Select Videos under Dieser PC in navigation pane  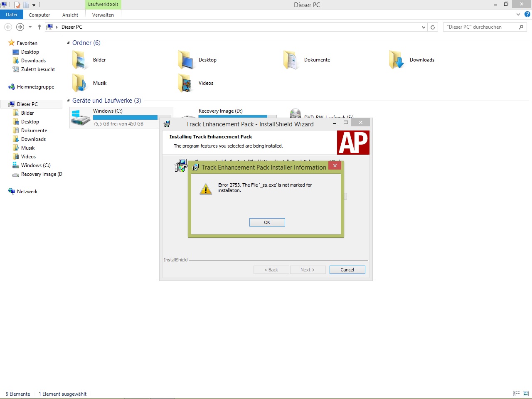click(28, 157)
